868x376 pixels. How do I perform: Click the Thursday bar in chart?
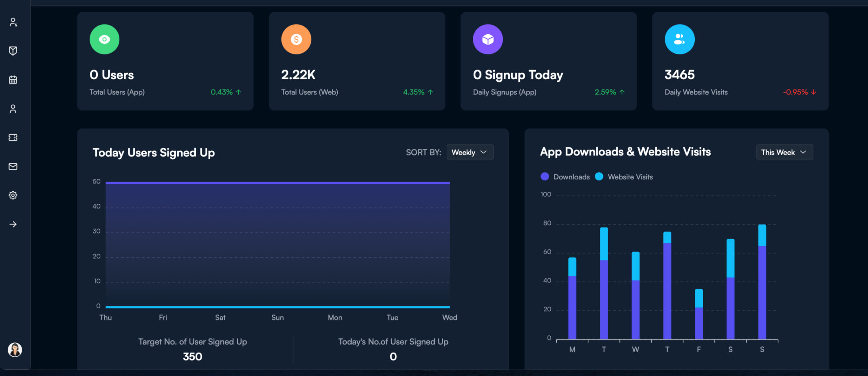(x=667, y=285)
